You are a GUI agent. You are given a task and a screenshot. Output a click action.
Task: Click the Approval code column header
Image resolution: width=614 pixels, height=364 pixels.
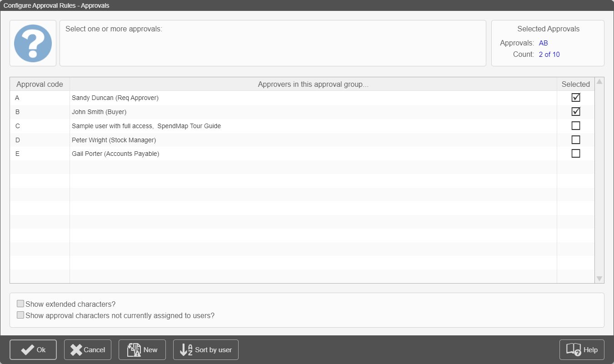[x=40, y=84]
